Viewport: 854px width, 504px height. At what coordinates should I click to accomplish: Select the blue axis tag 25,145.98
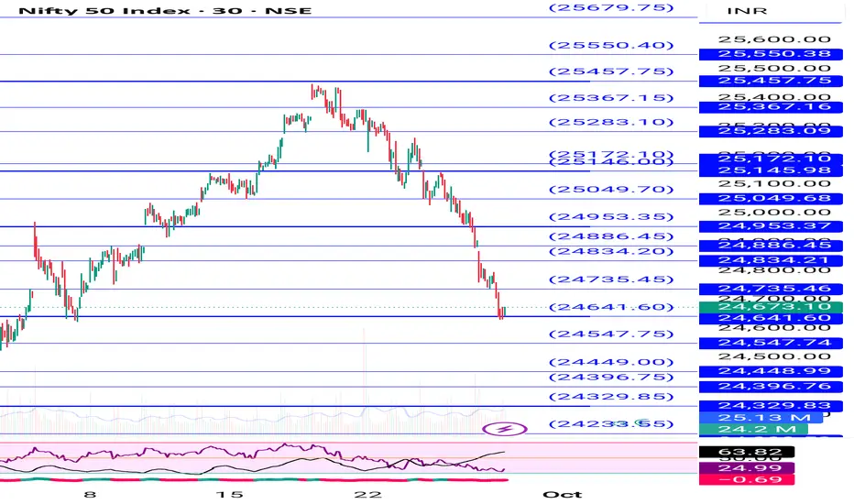pyautogui.click(x=770, y=171)
